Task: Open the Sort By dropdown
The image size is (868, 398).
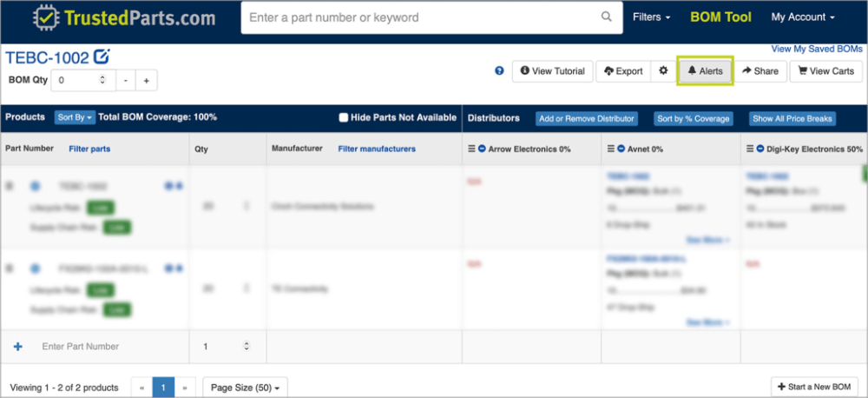Action: tap(74, 117)
